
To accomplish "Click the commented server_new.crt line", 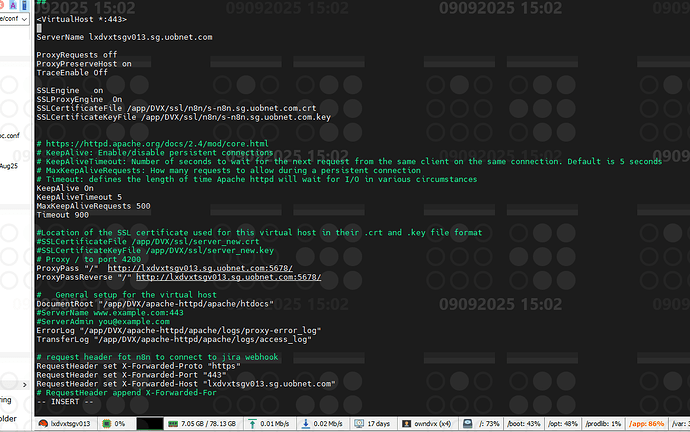I will 148,242.
